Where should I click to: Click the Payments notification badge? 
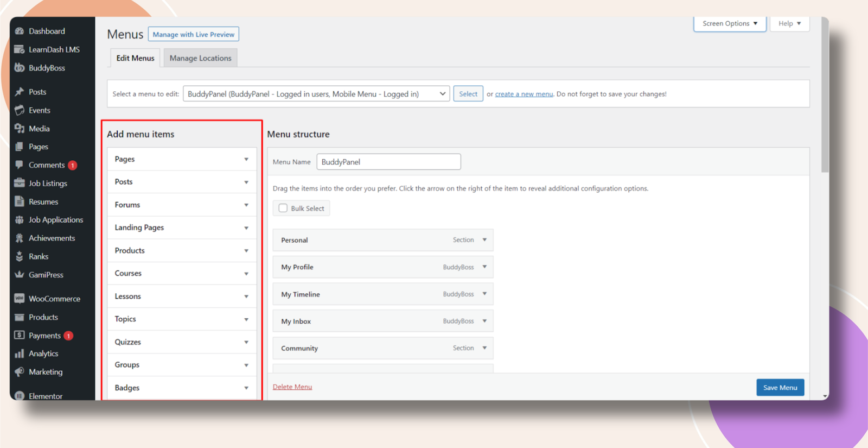click(x=68, y=336)
